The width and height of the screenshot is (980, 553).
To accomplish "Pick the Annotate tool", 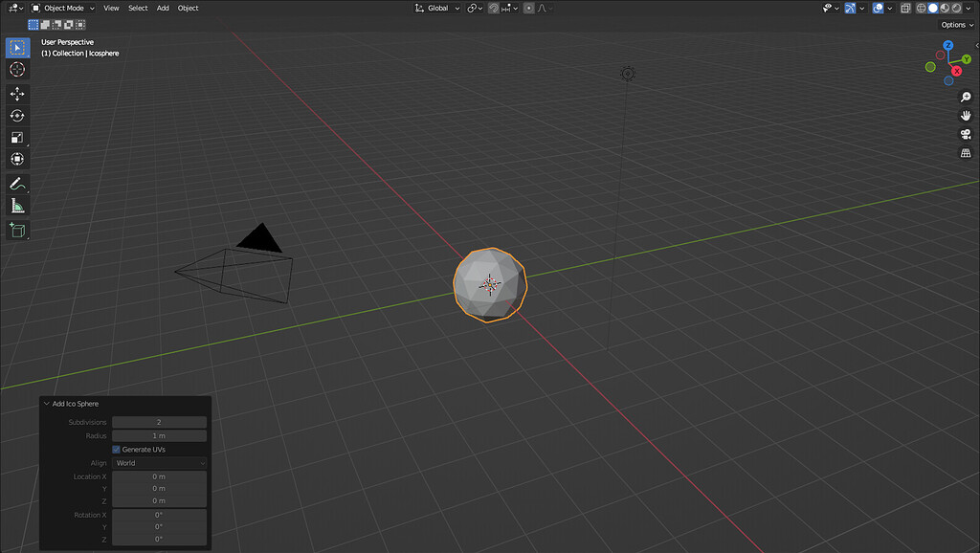I will 16,184.
